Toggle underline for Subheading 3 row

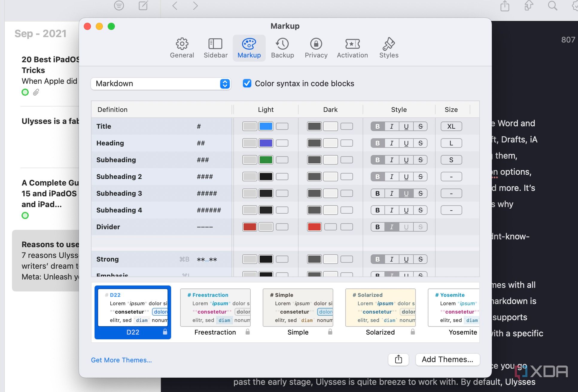pyautogui.click(x=406, y=193)
